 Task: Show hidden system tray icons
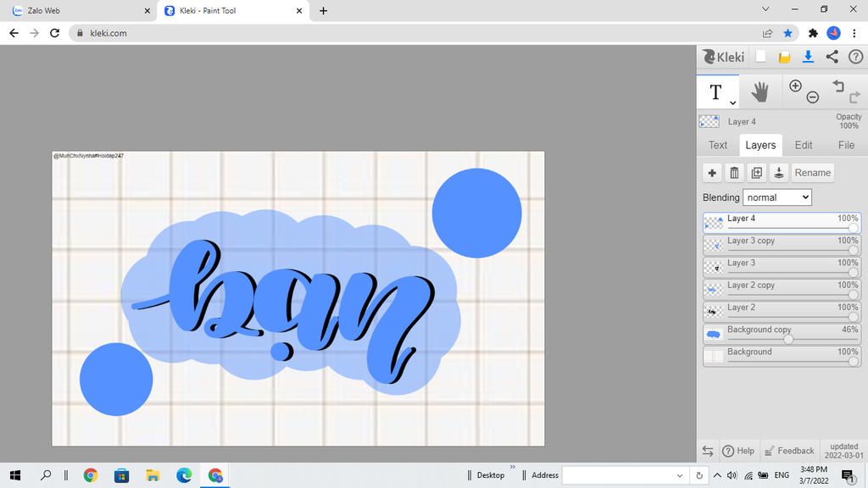coord(717,475)
